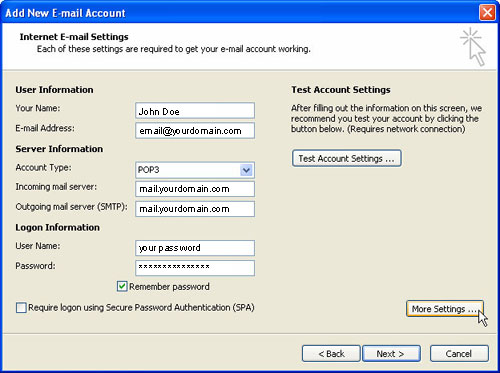Image resolution: width=500 pixels, height=373 pixels.
Task: Focus the Outgoing mail server (SMTP) field
Action: 195,209
